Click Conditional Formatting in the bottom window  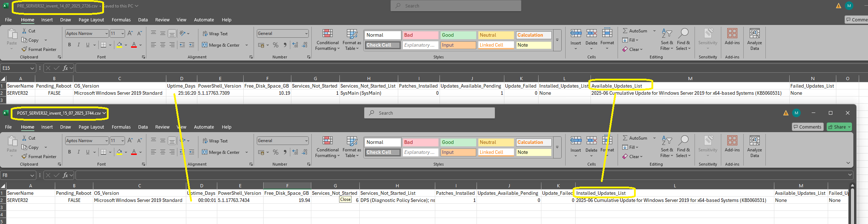coord(327,147)
